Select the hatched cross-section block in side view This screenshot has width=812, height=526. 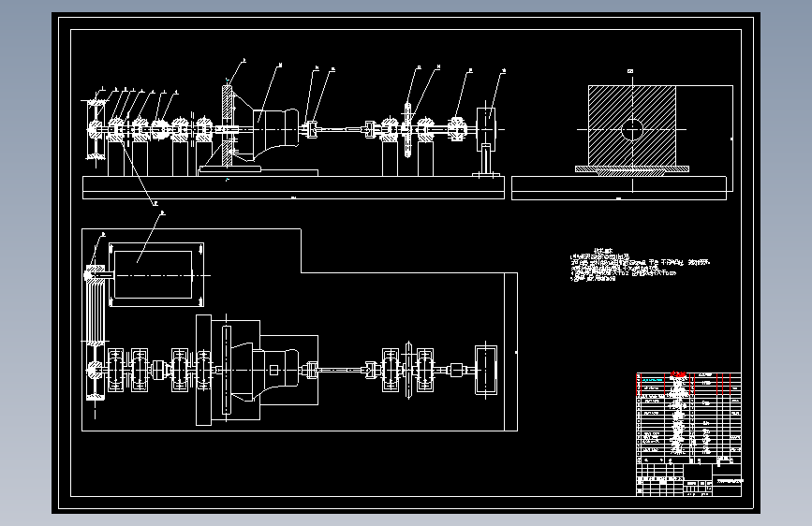[632, 125]
